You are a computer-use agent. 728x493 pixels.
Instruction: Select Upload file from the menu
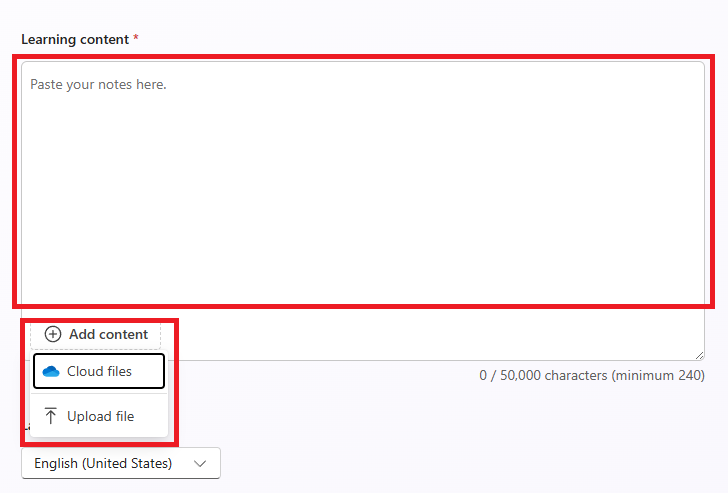tap(98, 416)
